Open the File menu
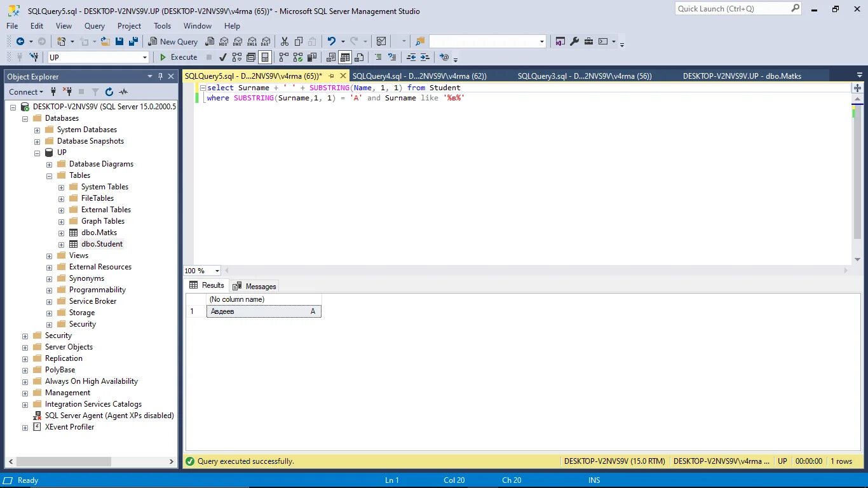This screenshot has width=868, height=488. point(12,26)
